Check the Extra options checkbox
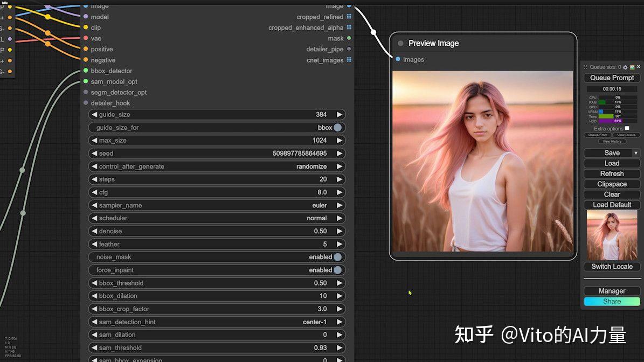This screenshot has height=362, width=644. point(627,128)
